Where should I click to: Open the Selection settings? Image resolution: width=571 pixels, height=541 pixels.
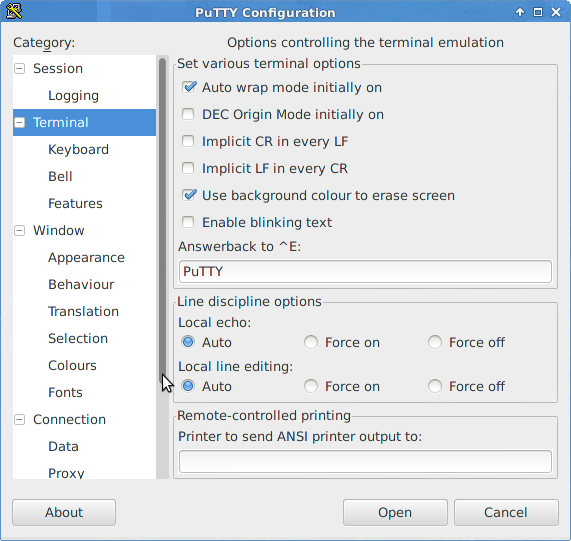click(x=78, y=338)
